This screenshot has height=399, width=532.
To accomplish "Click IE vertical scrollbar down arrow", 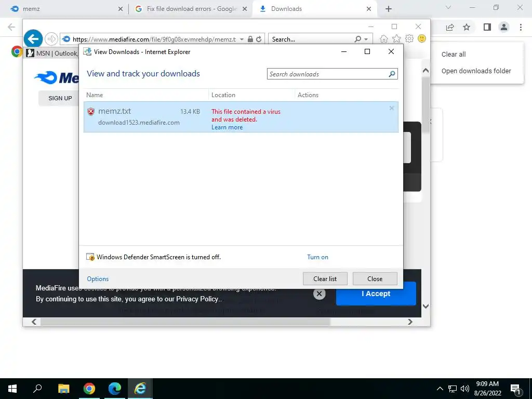I will pos(425,306).
